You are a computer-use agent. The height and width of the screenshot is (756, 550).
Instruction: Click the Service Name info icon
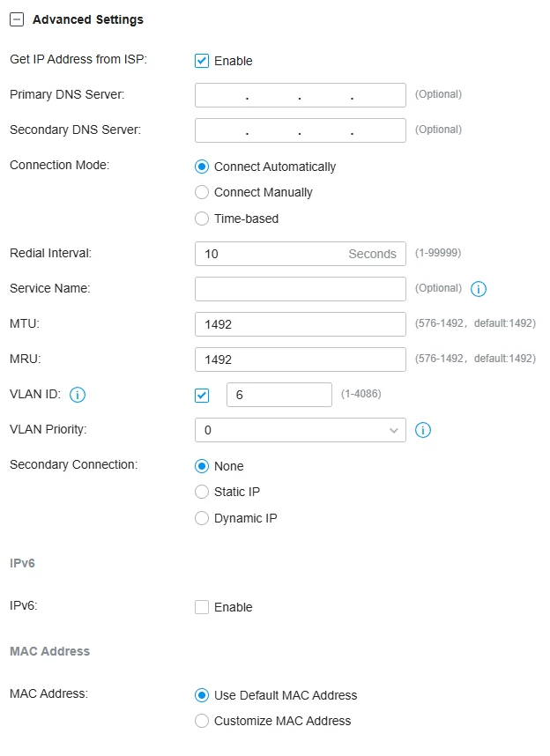tap(479, 289)
